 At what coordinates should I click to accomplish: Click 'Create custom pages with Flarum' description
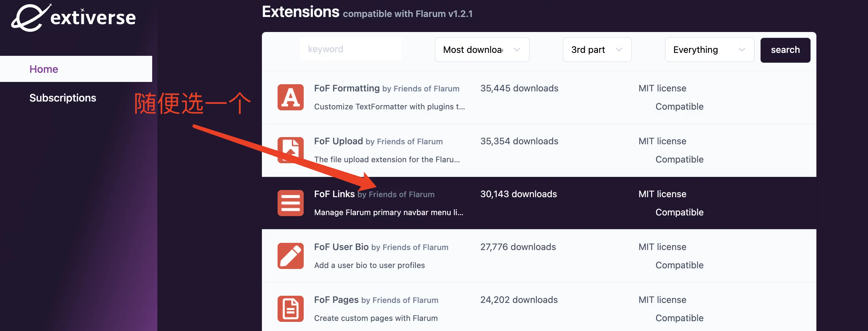coord(376,318)
